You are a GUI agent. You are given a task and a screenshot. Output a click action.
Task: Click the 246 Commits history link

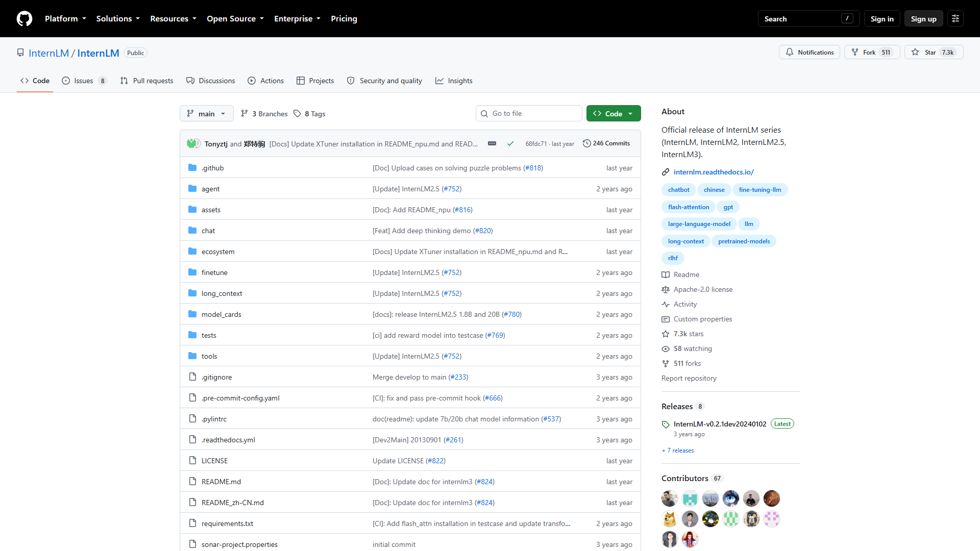(606, 143)
